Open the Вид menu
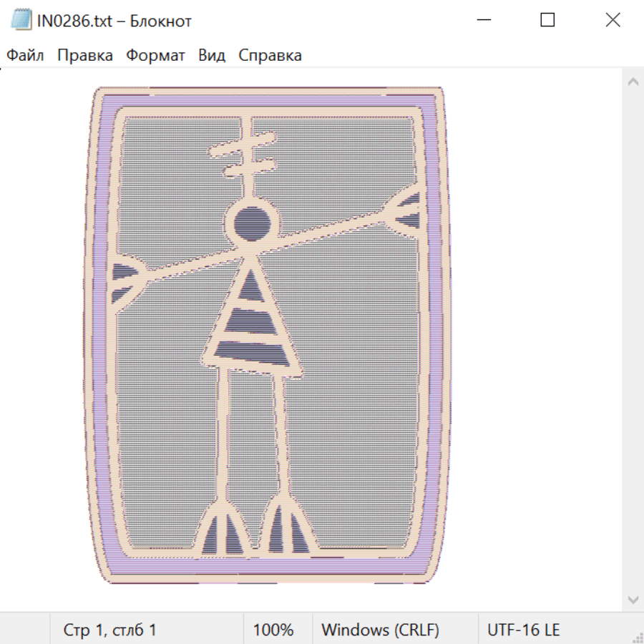644x644 pixels. click(x=211, y=55)
